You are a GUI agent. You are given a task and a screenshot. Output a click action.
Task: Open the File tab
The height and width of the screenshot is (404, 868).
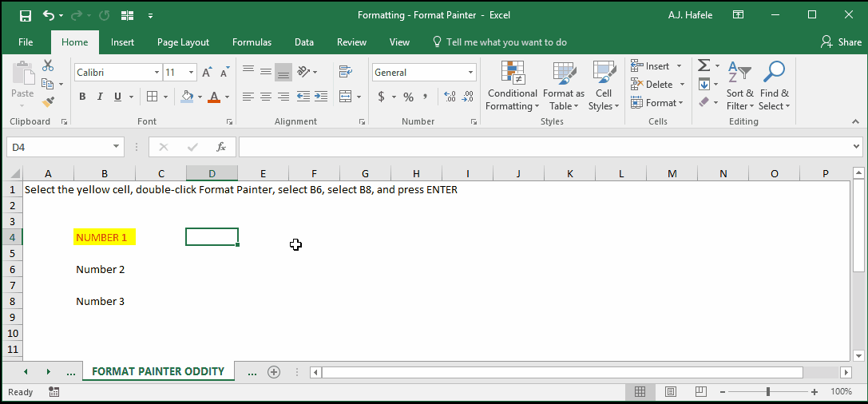tap(26, 42)
